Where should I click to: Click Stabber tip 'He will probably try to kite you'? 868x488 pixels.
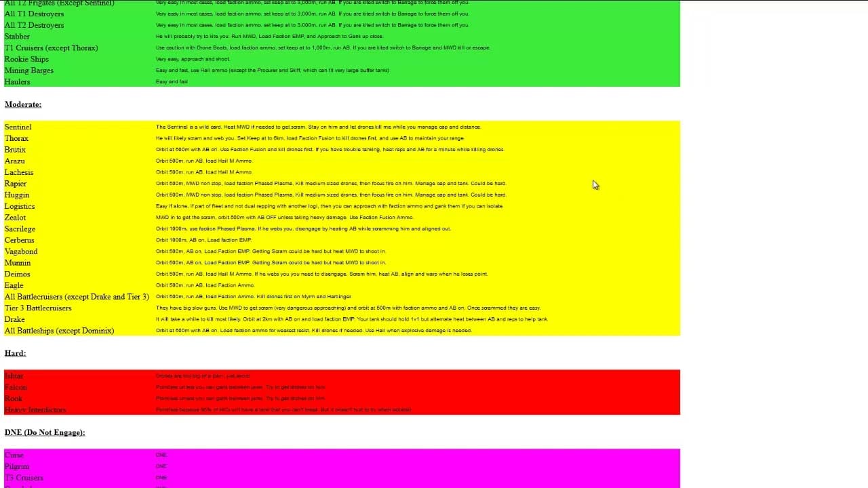point(269,37)
